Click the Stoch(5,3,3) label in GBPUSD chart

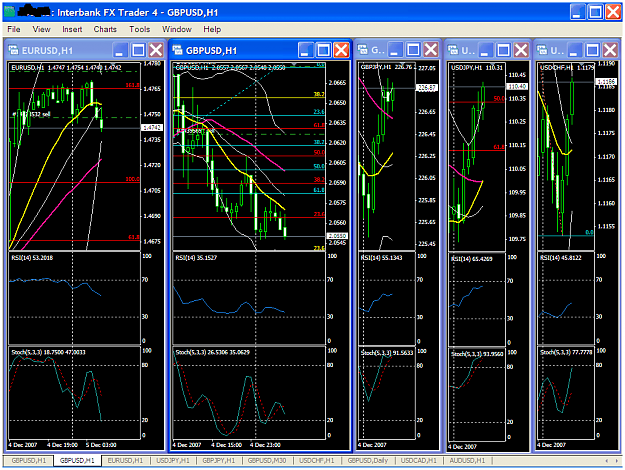tap(212, 352)
